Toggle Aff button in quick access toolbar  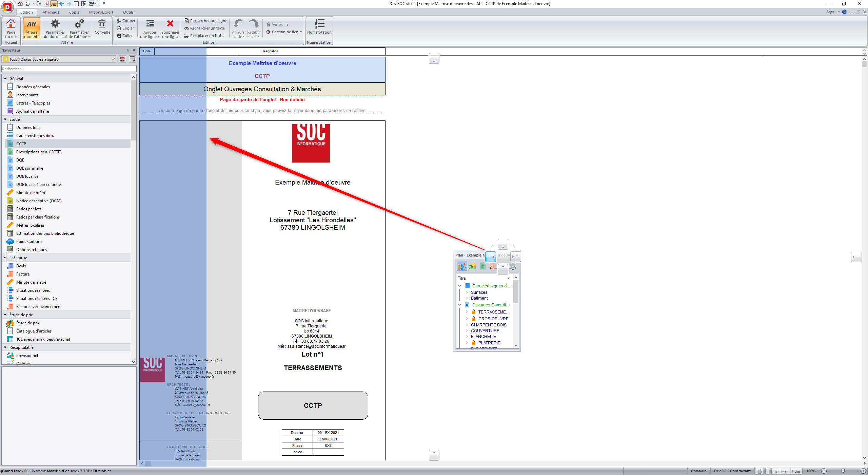(x=54, y=4)
